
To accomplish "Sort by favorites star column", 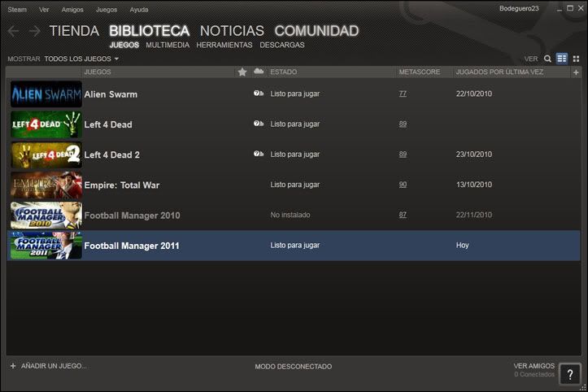I will coord(242,72).
